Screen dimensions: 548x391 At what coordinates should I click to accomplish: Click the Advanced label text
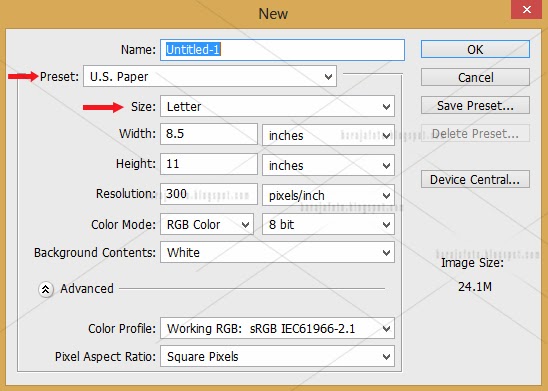87,289
